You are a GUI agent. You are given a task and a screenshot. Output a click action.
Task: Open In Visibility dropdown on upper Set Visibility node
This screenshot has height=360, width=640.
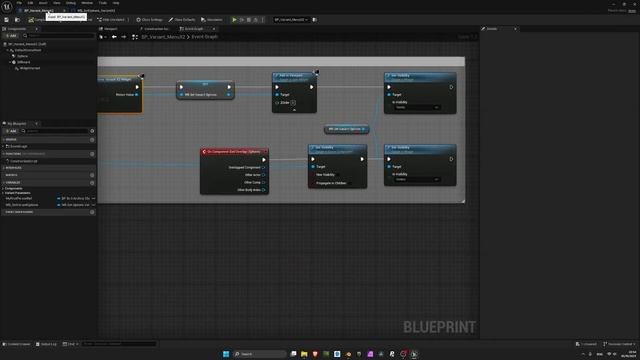click(417, 107)
